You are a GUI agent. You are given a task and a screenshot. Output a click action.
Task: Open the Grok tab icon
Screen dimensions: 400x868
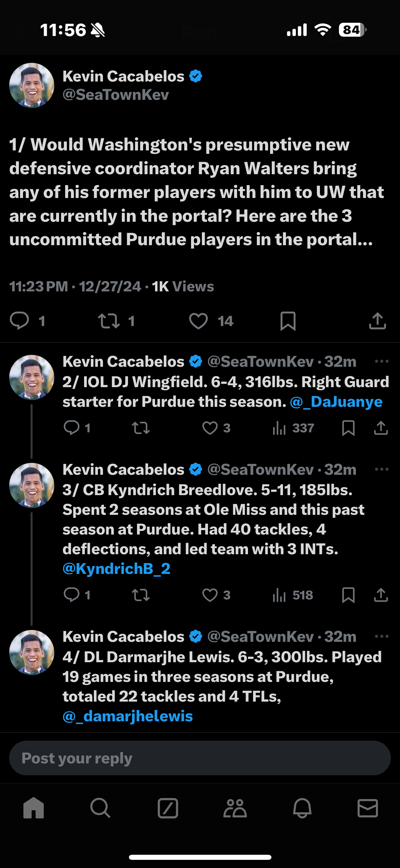pos(168,808)
